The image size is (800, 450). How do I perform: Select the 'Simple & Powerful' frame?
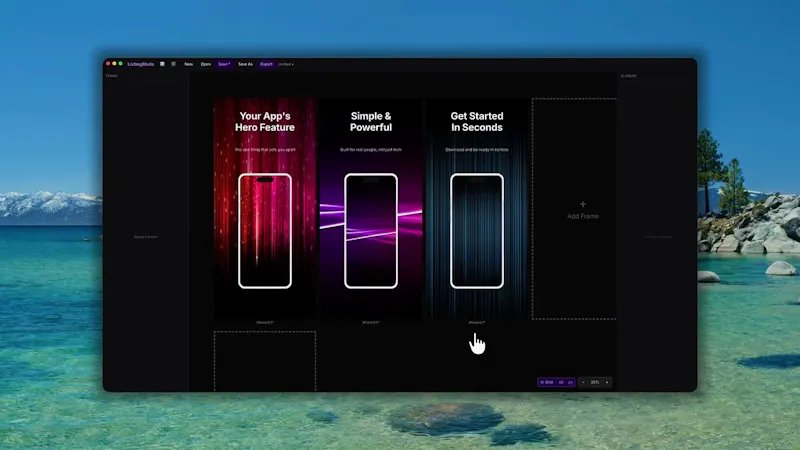tap(371, 209)
